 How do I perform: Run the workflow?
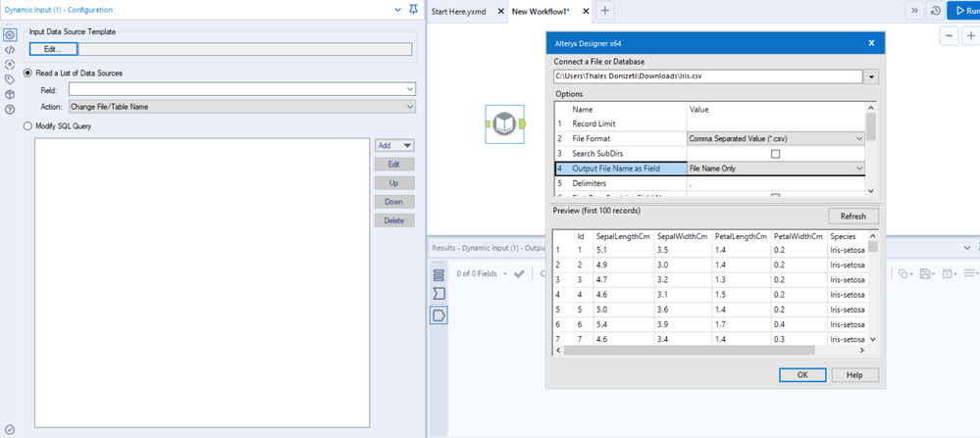click(963, 11)
